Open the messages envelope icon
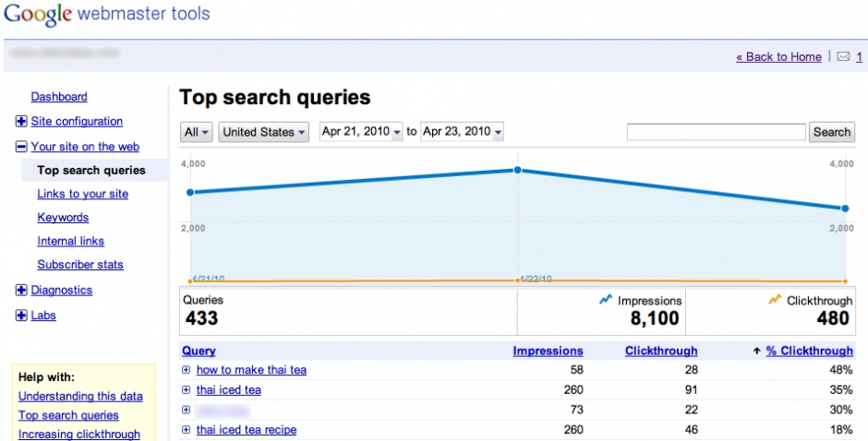This screenshot has height=441, width=868. pos(843,56)
